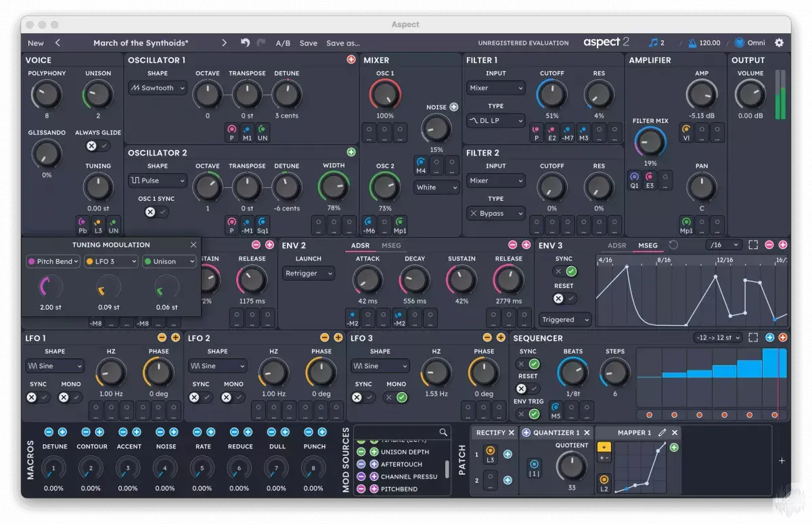Open the ENV 2 Retrigger launch dropdown
Screen dimensions: 812x524
[x=309, y=273]
